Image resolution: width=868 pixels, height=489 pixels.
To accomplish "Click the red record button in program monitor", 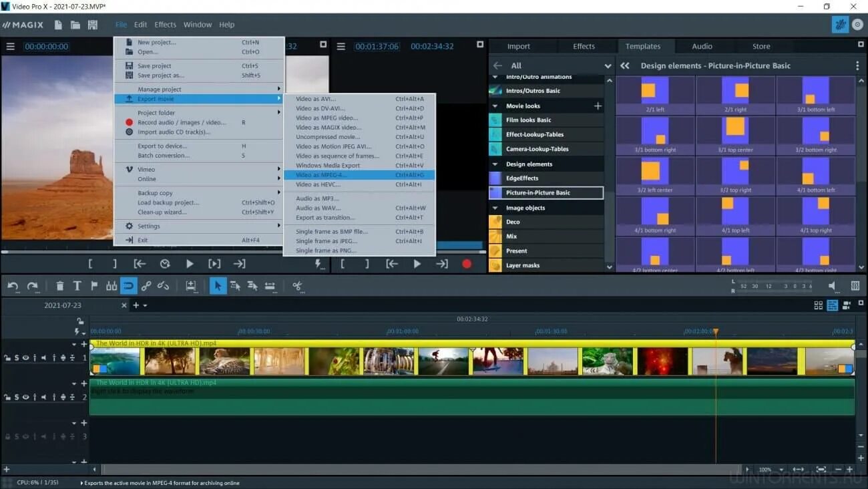I will coord(467,264).
